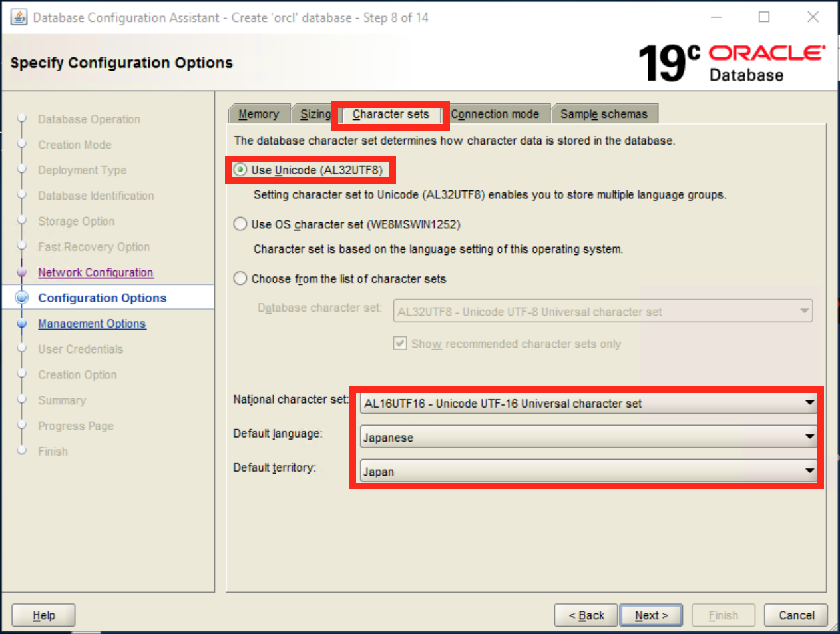
Task: Click the Finish step in sidebar
Action: [x=53, y=452]
